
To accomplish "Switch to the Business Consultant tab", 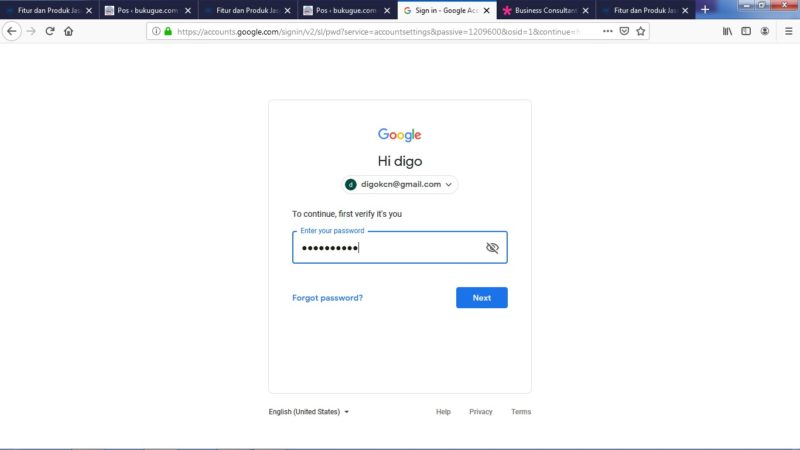I will 545,10.
